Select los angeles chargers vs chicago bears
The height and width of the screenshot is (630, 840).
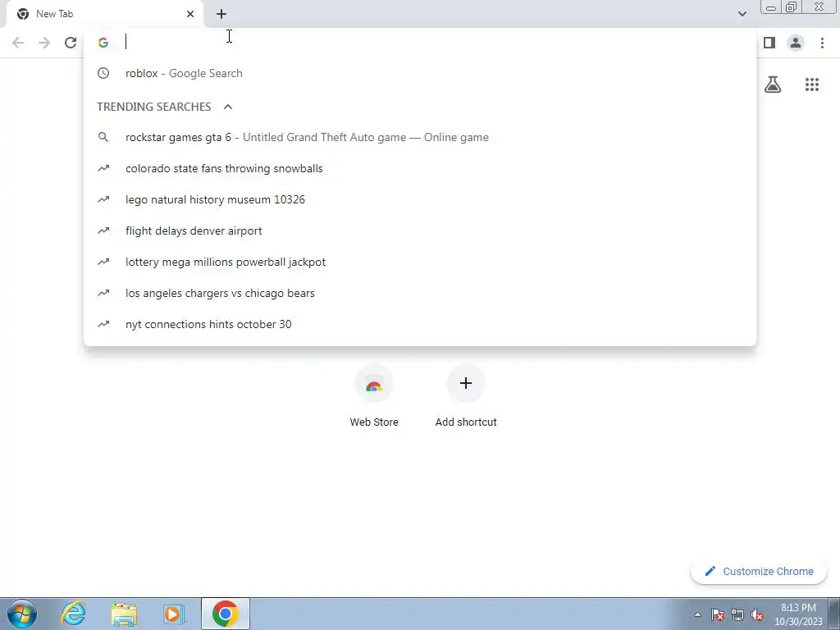tap(420, 293)
